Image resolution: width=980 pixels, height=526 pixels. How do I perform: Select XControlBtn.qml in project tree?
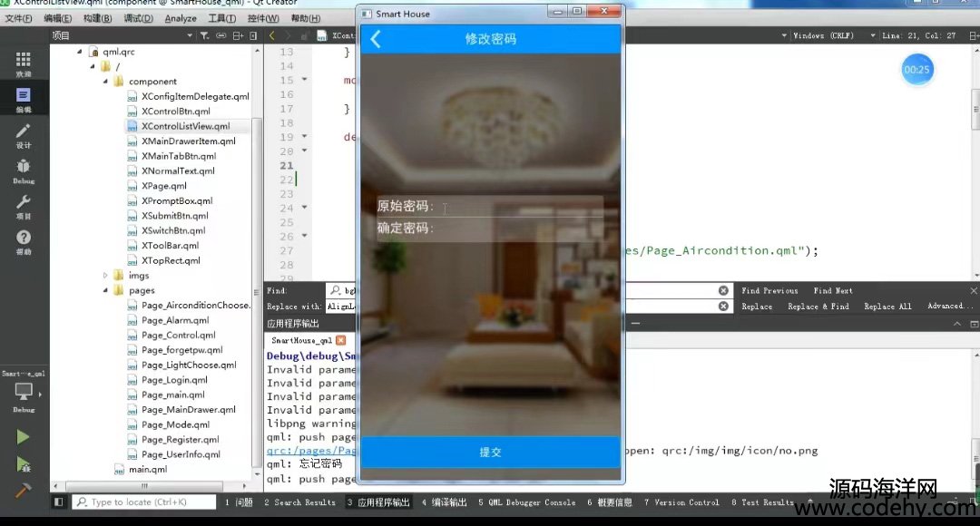[x=176, y=112]
